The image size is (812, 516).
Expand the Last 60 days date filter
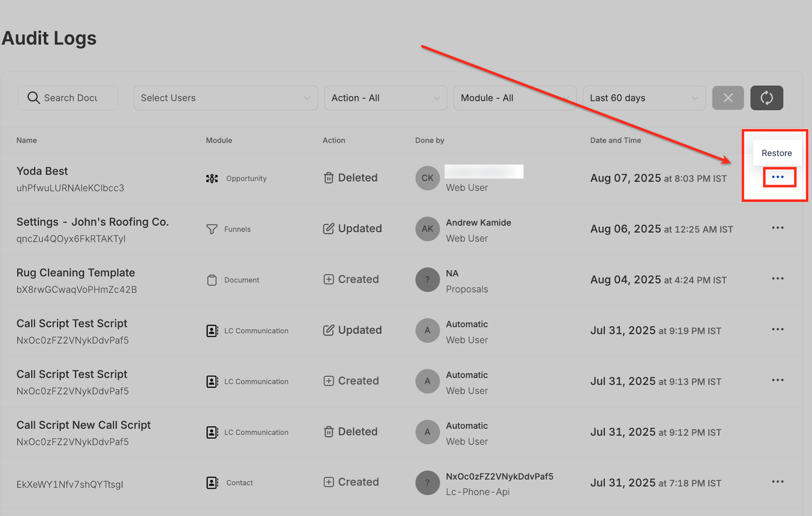click(x=644, y=98)
